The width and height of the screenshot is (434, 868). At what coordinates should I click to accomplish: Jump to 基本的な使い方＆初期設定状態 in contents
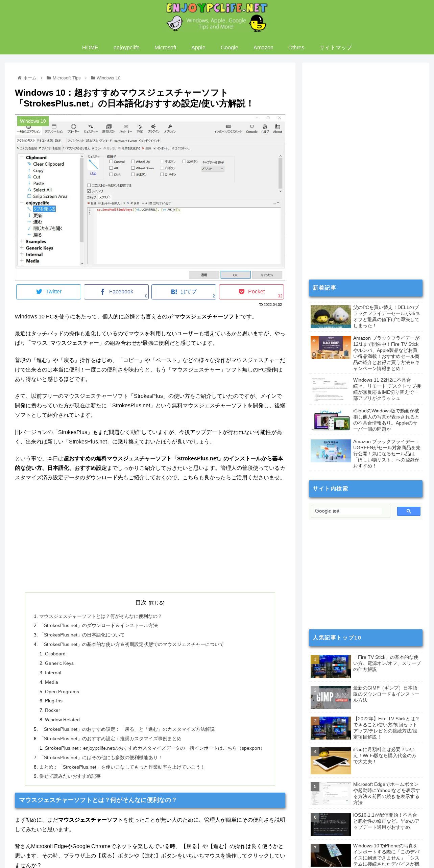tap(132, 644)
